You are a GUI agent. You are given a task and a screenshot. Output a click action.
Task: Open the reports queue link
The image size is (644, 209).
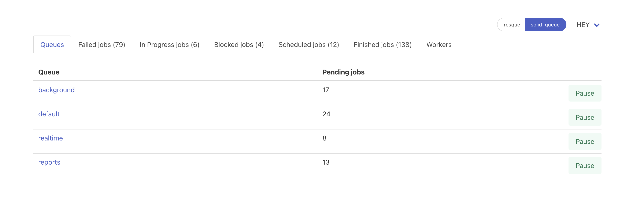[49, 162]
